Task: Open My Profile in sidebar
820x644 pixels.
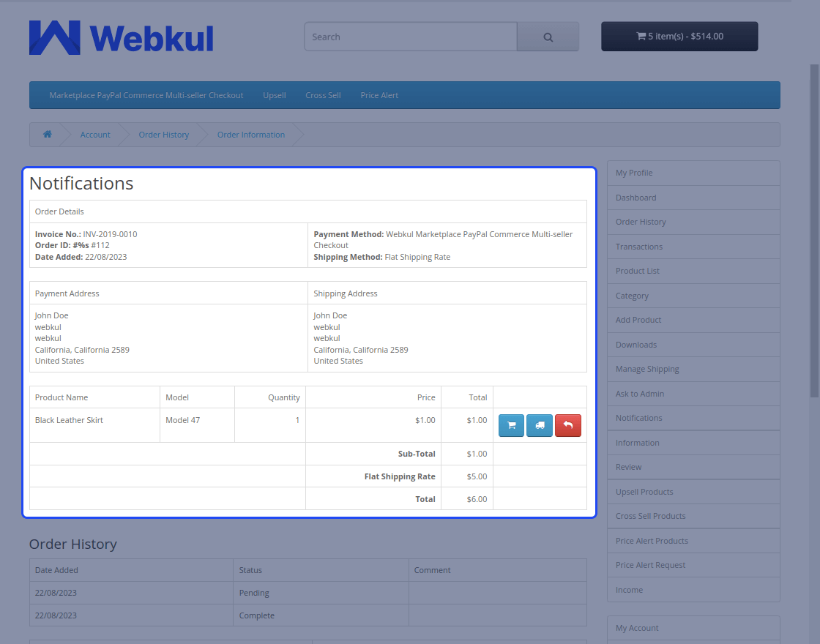Action: (693, 173)
